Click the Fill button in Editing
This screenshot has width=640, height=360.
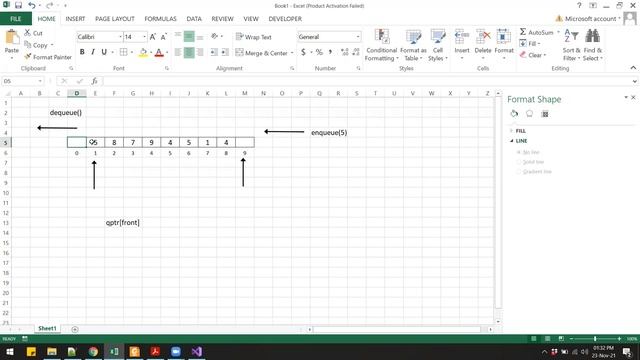tap(530, 43)
